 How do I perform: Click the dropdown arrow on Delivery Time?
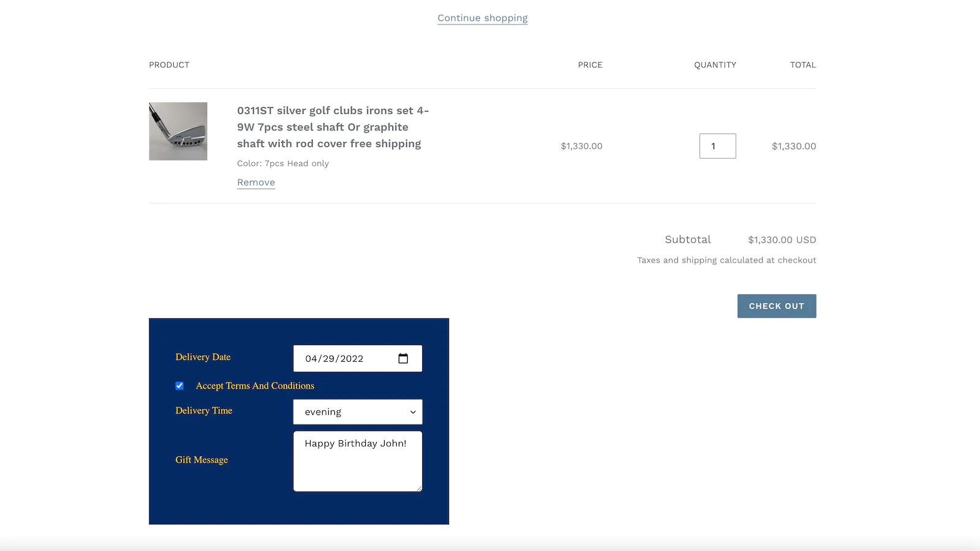point(412,411)
